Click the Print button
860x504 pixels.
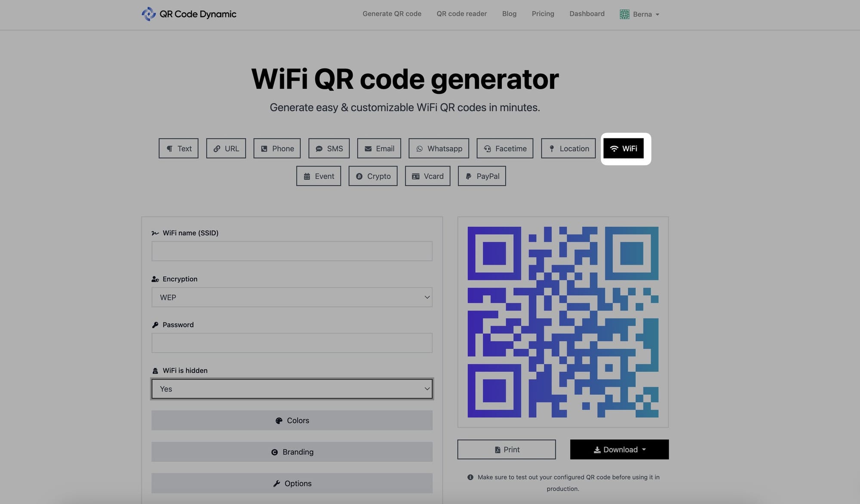pyautogui.click(x=507, y=449)
